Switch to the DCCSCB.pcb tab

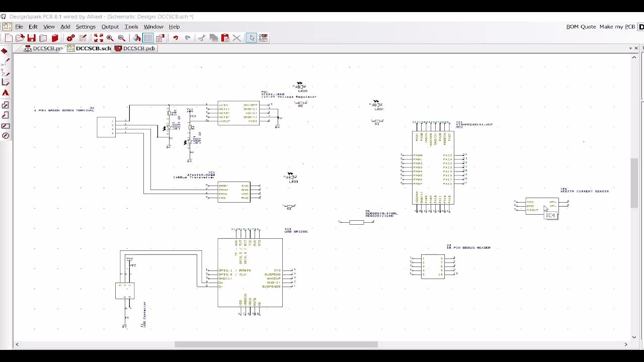135,49
